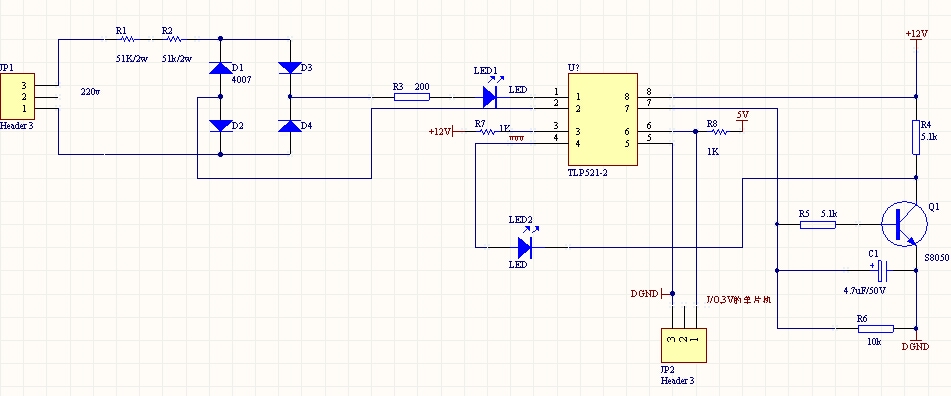Click the JP1 Header 3 connector
Screen dimensions: 951x396
(17, 96)
